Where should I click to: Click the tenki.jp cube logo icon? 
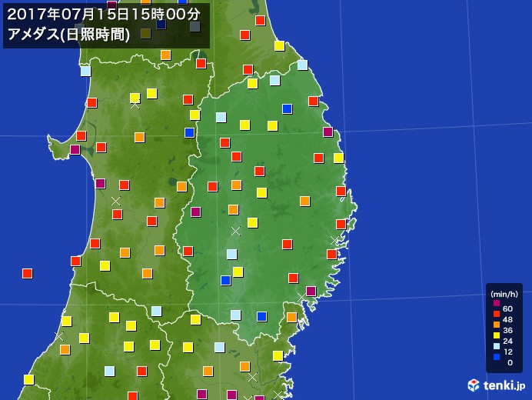point(474,385)
